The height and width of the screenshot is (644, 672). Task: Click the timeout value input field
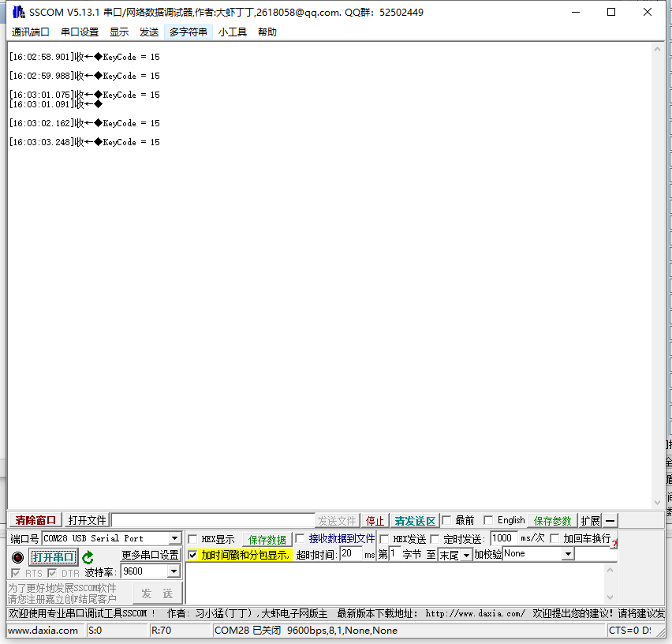click(350, 554)
